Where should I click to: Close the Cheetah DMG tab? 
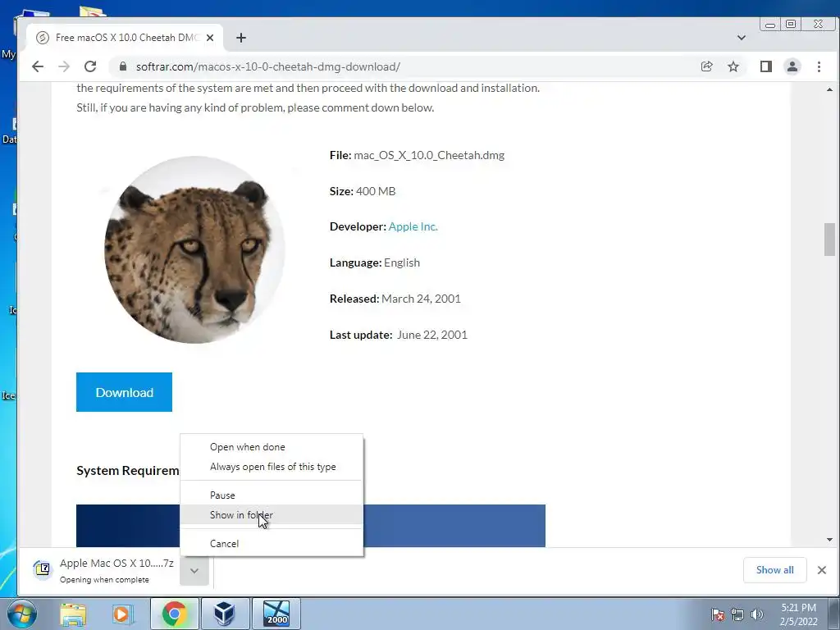pos(210,38)
